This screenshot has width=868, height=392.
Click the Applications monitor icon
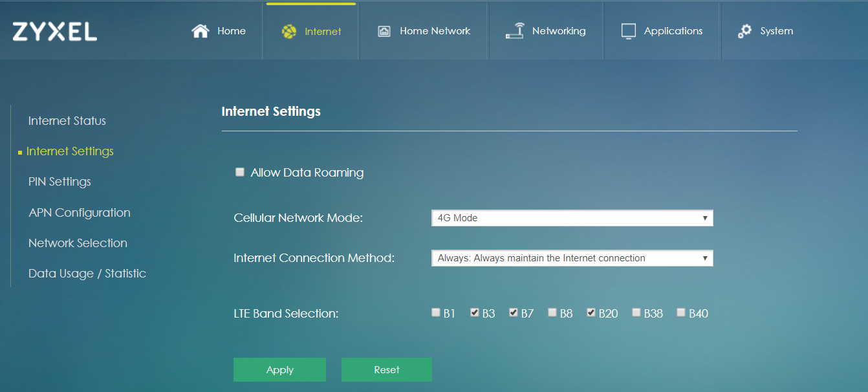tap(628, 31)
